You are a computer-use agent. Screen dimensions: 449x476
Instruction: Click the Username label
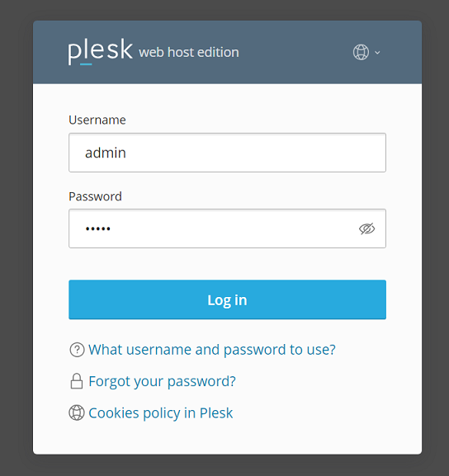tap(97, 120)
